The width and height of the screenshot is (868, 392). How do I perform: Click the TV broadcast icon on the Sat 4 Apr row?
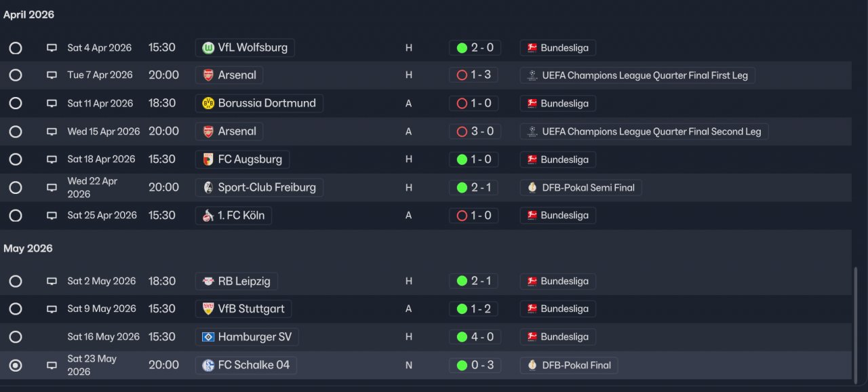[52, 48]
